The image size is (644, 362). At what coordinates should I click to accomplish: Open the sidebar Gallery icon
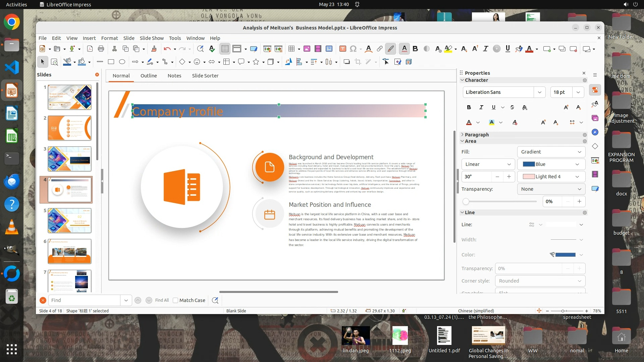pos(595,118)
